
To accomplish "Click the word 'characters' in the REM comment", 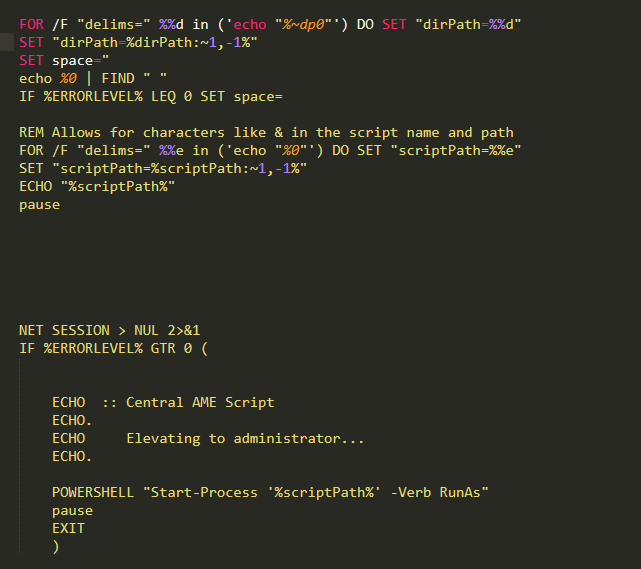I will [x=184, y=132].
